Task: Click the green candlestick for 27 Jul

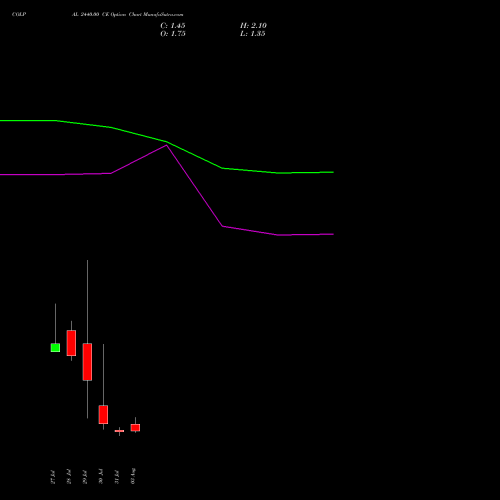Action: (x=55, y=347)
